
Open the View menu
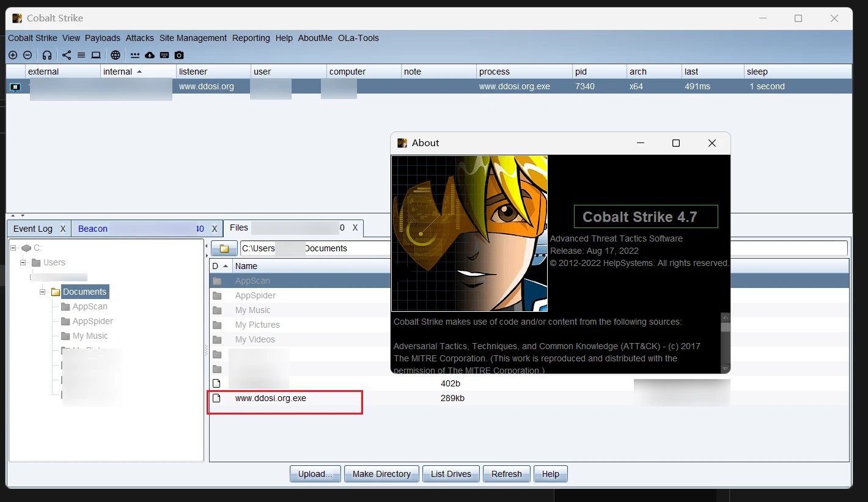click(x=71, y=38)
